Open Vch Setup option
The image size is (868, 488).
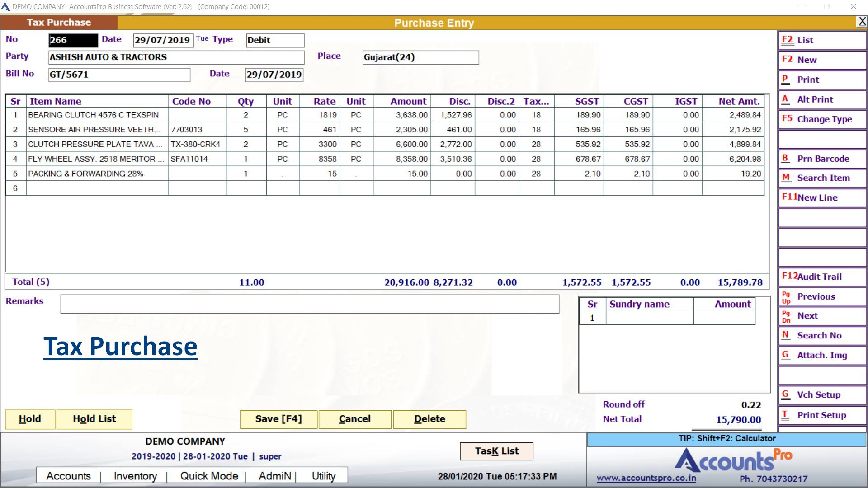(822, 395)
